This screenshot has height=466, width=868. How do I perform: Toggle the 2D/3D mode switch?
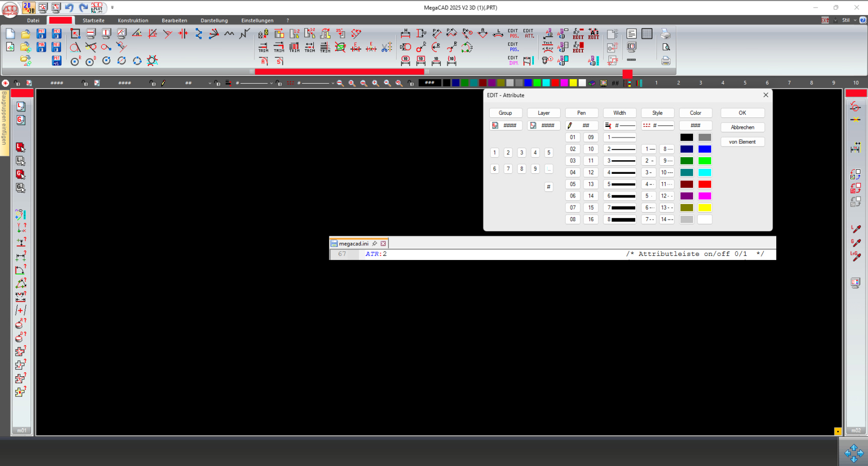click(x=29, y=8)
